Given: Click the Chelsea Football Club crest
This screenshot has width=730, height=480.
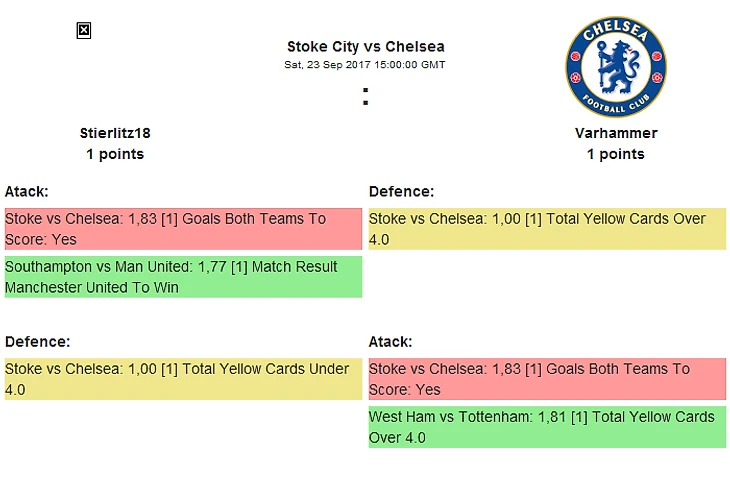Looking at the screenshot, I should (615, 67).
